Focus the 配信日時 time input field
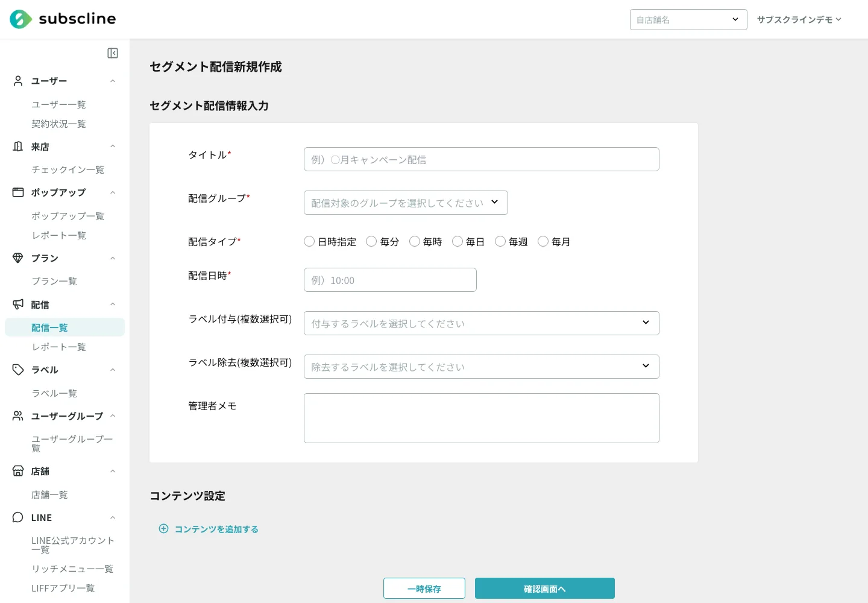This screenshot has height=603, width=868. click(x=390, y=280)
